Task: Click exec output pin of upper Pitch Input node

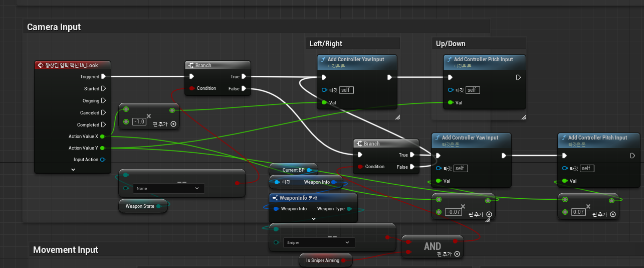Action: click(x=518, y=77)
